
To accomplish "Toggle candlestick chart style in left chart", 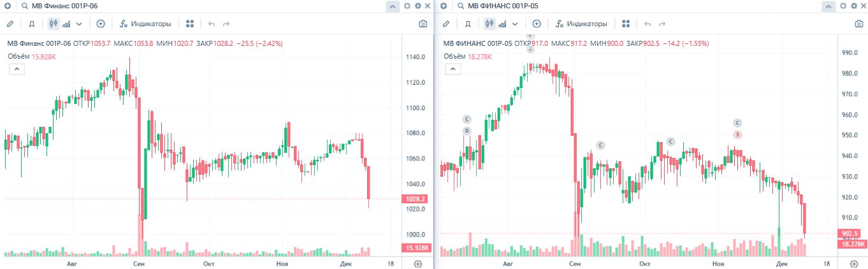I will click(x=53, y=24).
